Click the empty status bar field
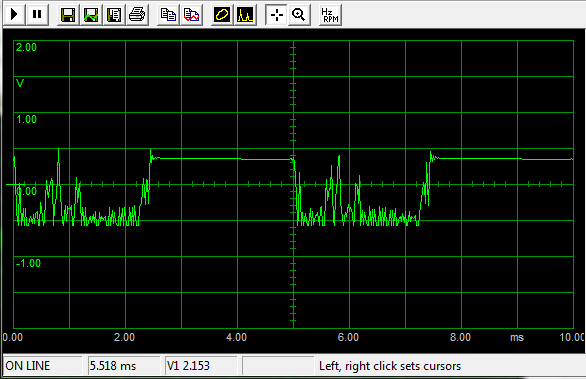The image size is (586, 379). point(278,366)
